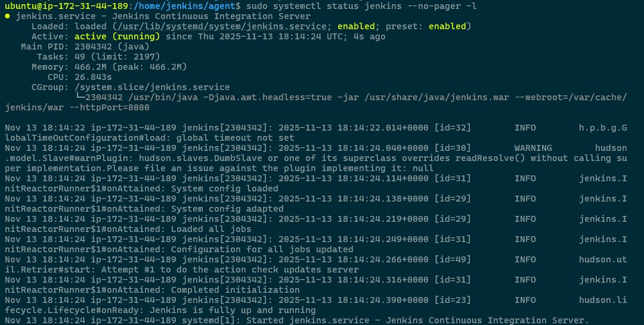The height and width of the screenshot is (325, 644).
Task: Click the green "active (running)" status text
Action: tap(117, 36)
